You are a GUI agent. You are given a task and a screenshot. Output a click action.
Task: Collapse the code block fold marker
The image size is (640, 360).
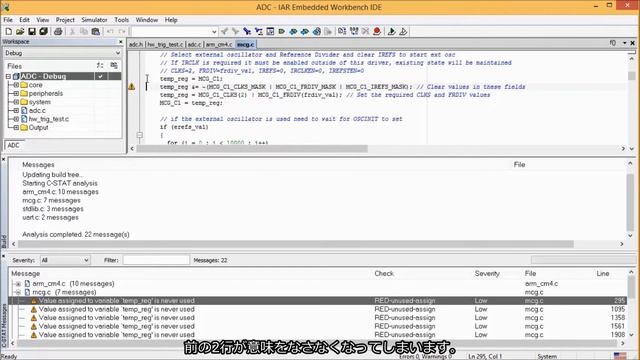(x=140, y=135)
